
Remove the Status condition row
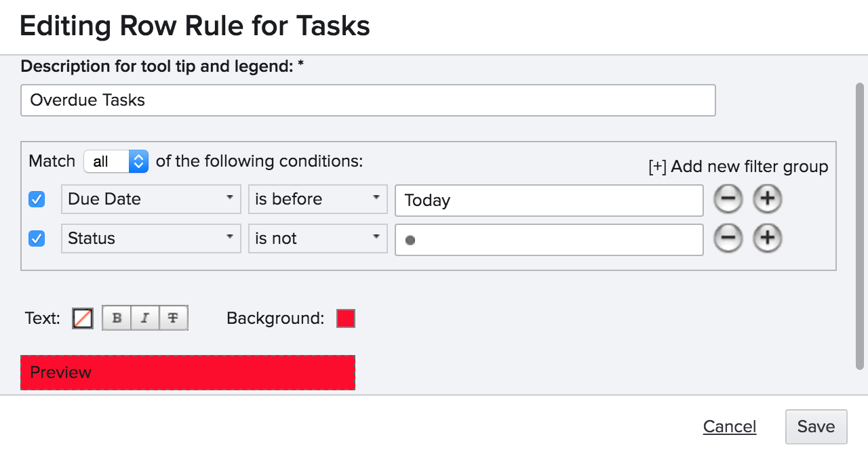point(728,238)
